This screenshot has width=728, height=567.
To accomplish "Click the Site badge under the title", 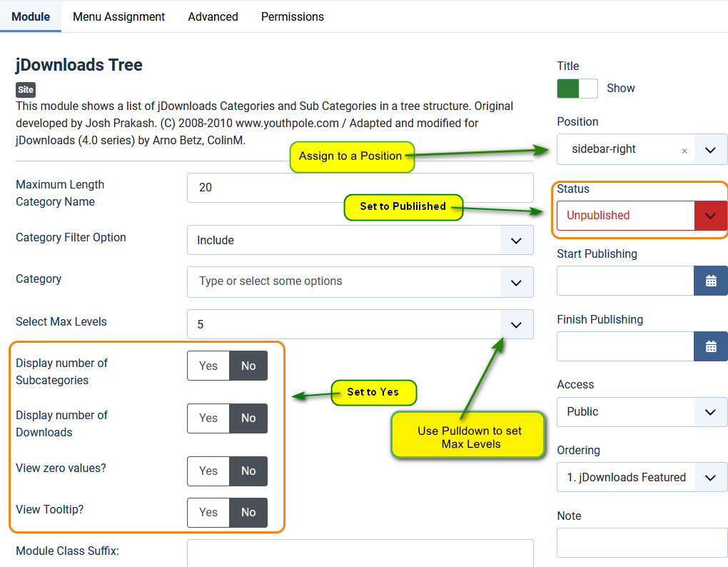I will tap(26, 90).
